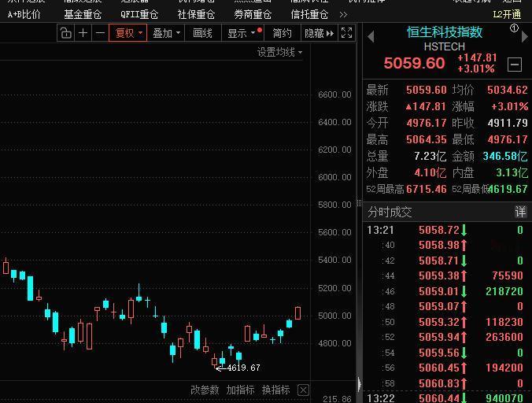Switch to 简约 view
This screenshot has height=403, width=532.
(x=282, y=33)
